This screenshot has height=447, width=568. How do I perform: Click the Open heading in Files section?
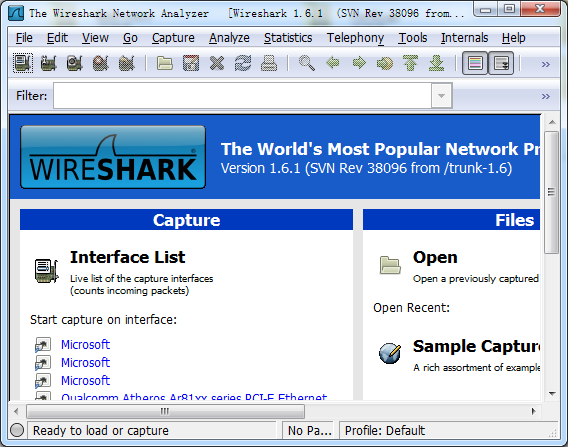point(435,258)
